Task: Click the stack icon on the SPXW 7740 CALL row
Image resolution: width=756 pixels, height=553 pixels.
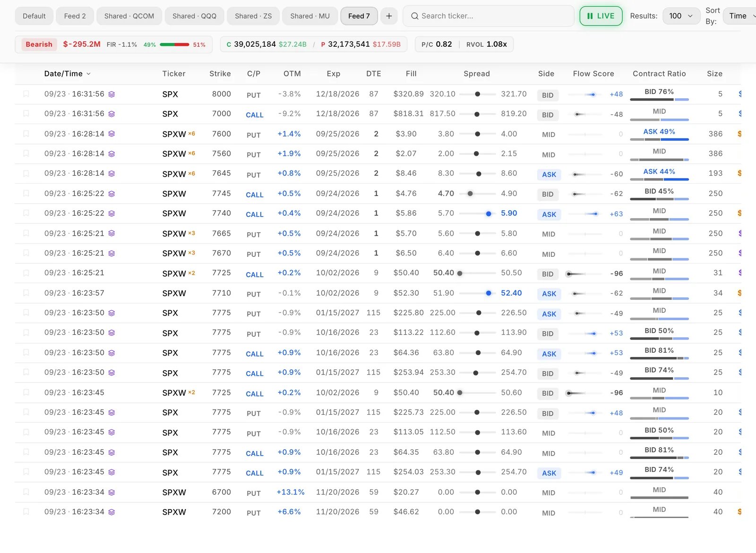Action: pos(112,213)
